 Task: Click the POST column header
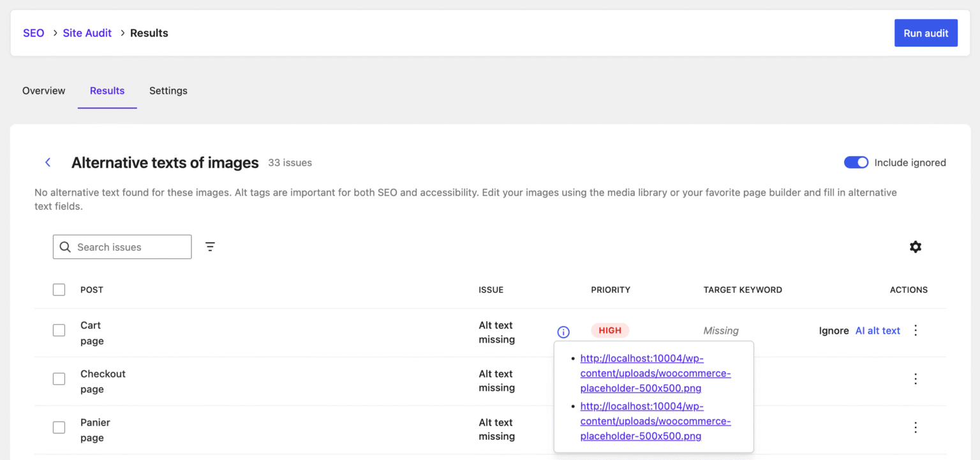click(x=91, y=290)
